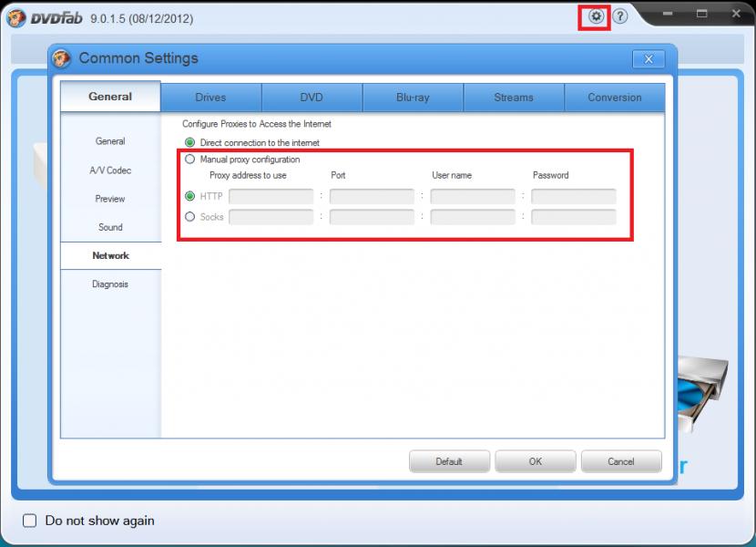Screen dimensions: 756x547
Task: Switch to the General top tab
Action: coord(110,97)
